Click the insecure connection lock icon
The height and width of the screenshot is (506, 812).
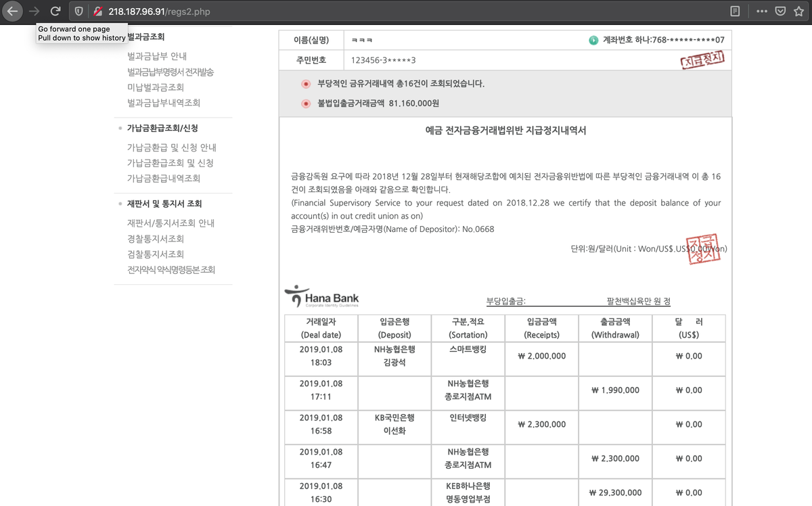pos(97,11)
